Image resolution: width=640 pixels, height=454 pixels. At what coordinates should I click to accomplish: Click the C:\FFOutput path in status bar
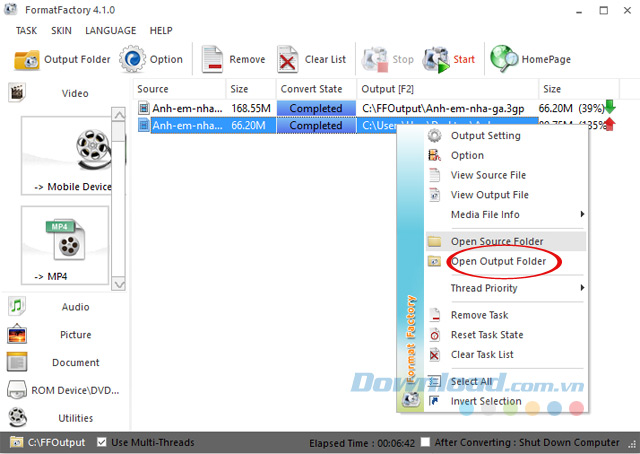56,442
